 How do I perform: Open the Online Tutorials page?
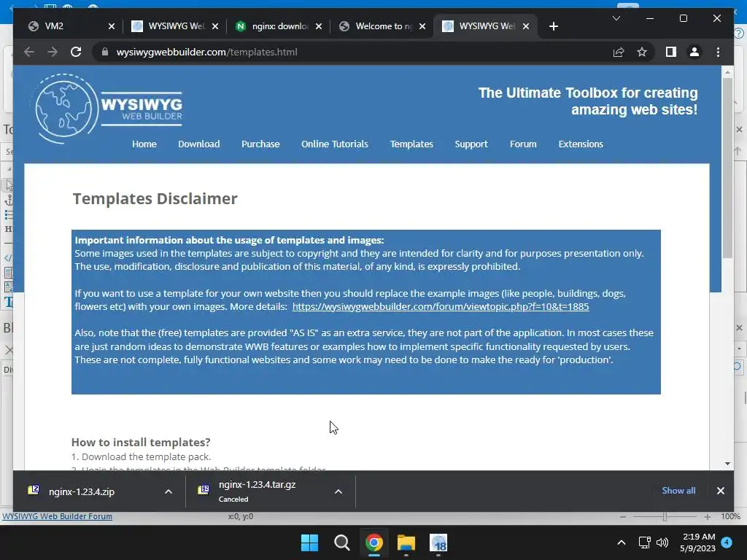coord(334,144)
